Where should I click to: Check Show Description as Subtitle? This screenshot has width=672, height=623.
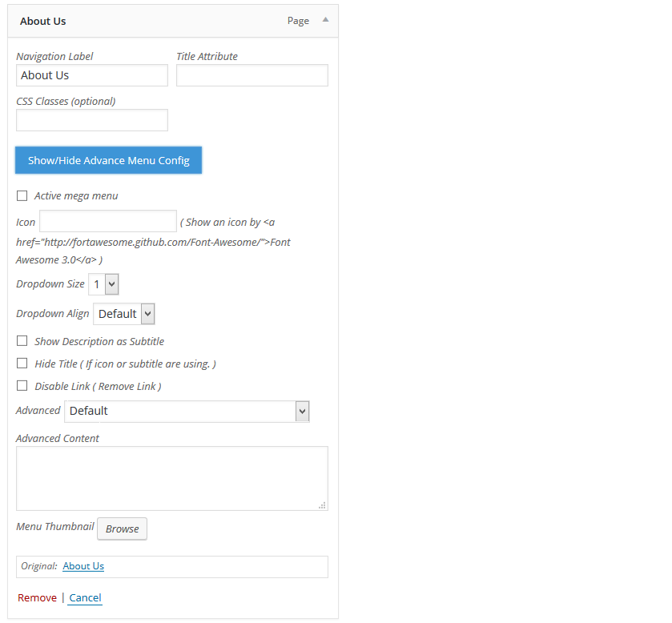pyautogui.click(x=22, y=340)
